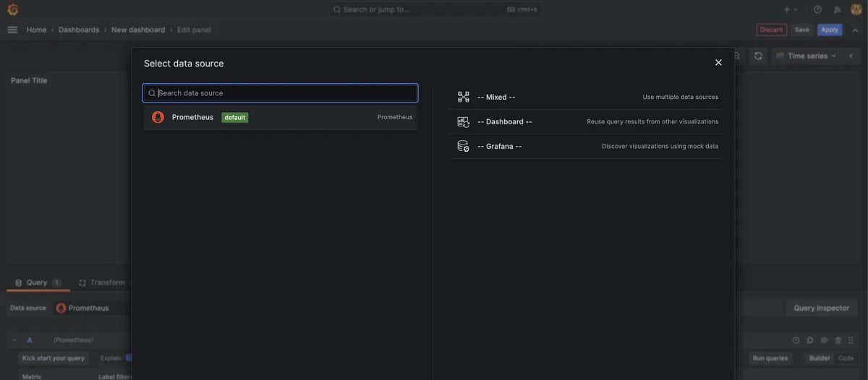This screenshot has height=380, width=868.
Task: Click Run queries button
Action: pyautogui.click(x=770, y=358)
